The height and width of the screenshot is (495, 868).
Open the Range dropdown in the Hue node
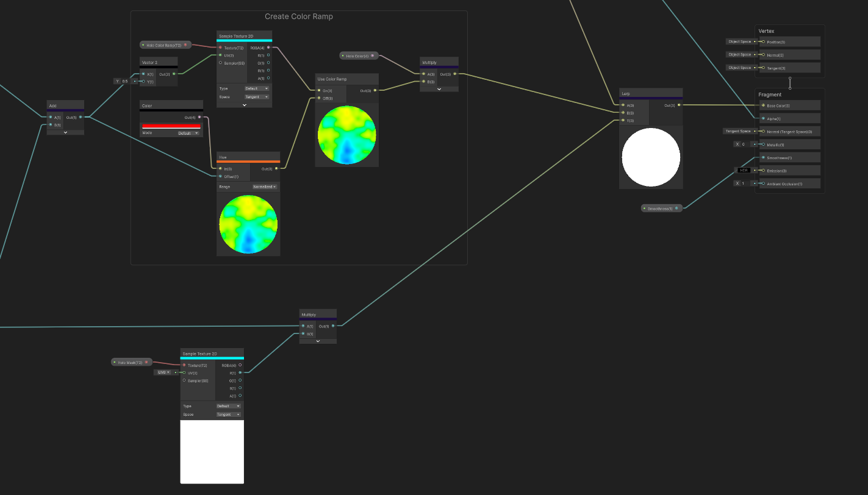point(265,187)
